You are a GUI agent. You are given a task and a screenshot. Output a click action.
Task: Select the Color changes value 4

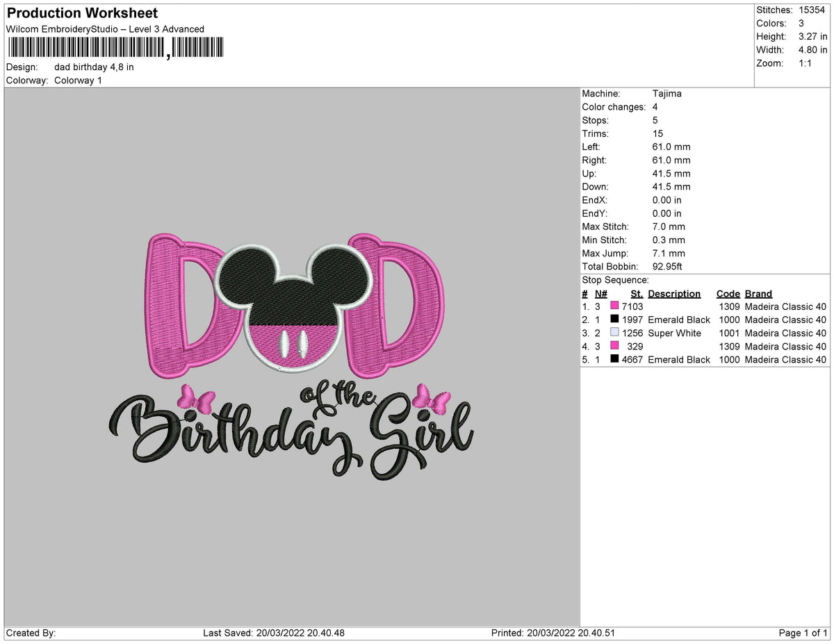[655, 107]
